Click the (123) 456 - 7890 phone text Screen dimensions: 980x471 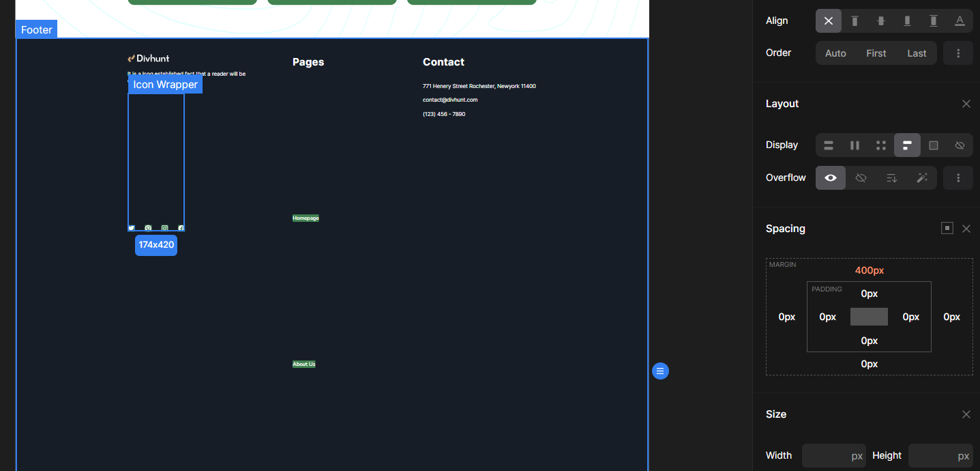[444, 114]
